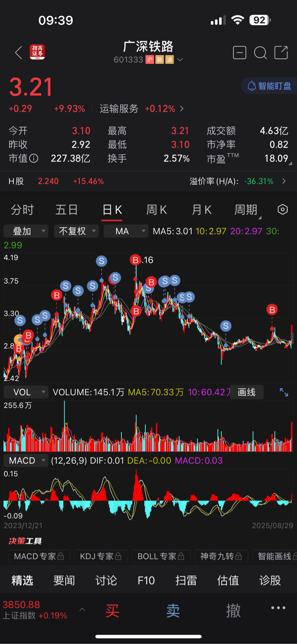
Task: Tap the 市盈TTM corner expander
Action: pos(290,163)
